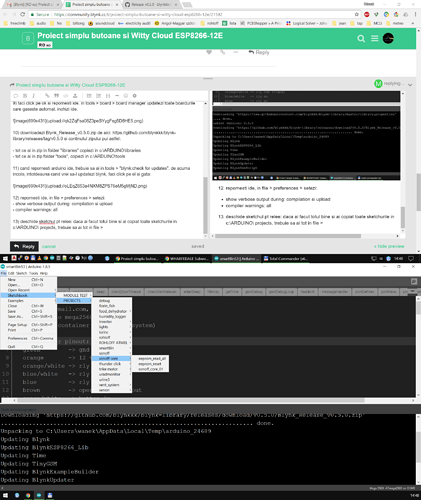The width and height of the screenshot is (421, 500).
Task: Click the heart like icon on the post
Action: tap(209, 52)
